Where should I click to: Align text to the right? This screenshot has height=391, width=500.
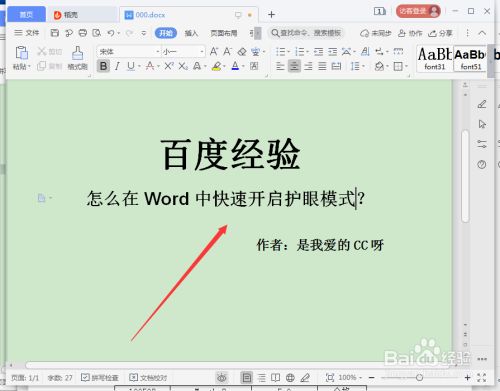308,66
